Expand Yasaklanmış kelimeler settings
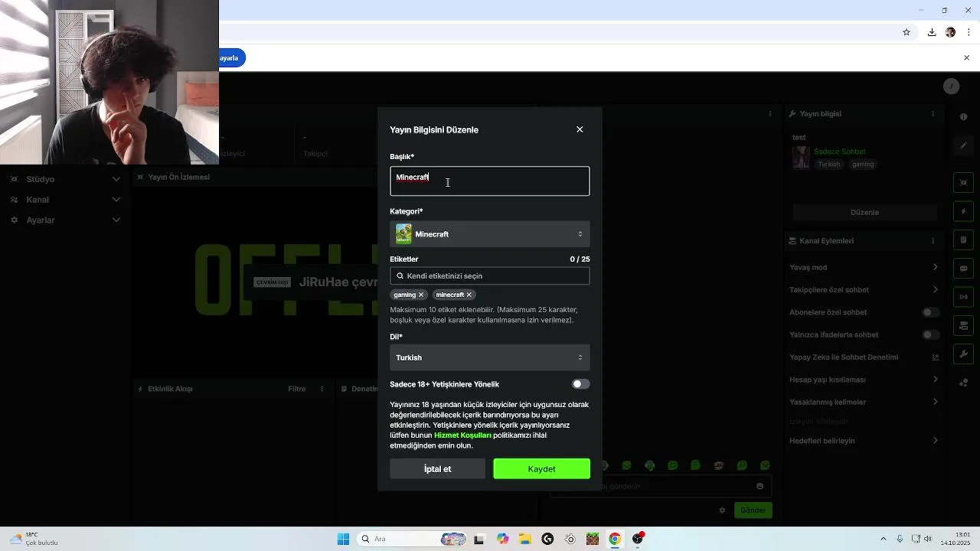The height and width of the screenshot is (551, 980). (x=864, y=402)
